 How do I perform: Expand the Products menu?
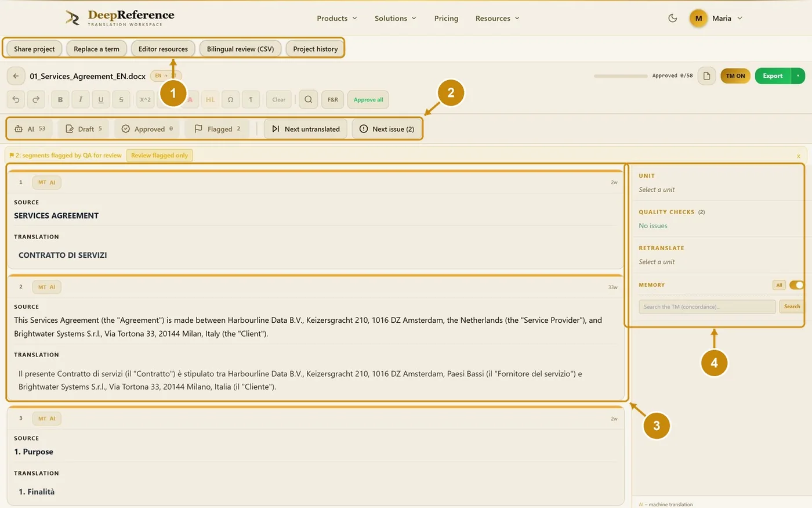[x=337, y=19]
